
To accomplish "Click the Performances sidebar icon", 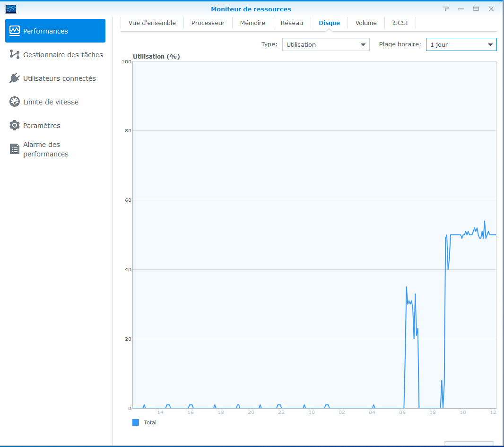I will click(15, 31).
